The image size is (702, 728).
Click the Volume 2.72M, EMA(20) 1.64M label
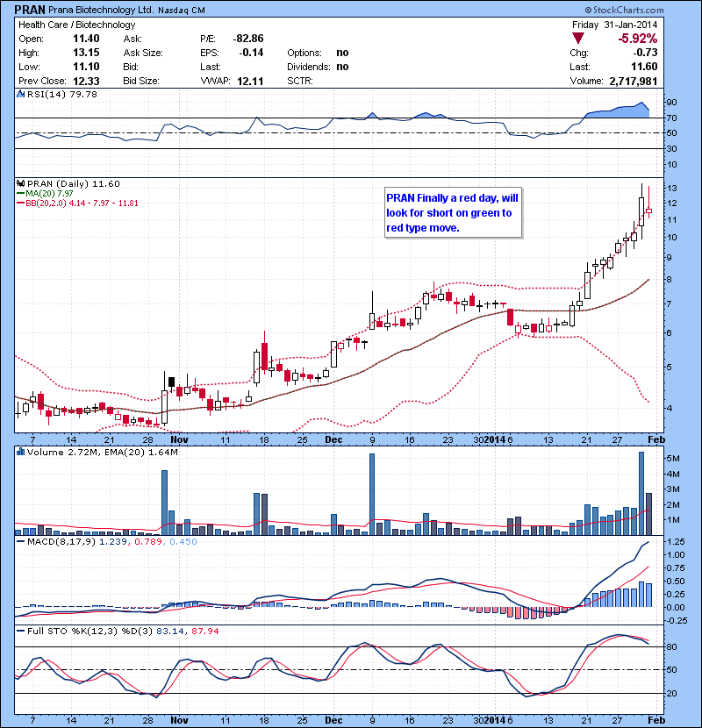coord(102,453)
